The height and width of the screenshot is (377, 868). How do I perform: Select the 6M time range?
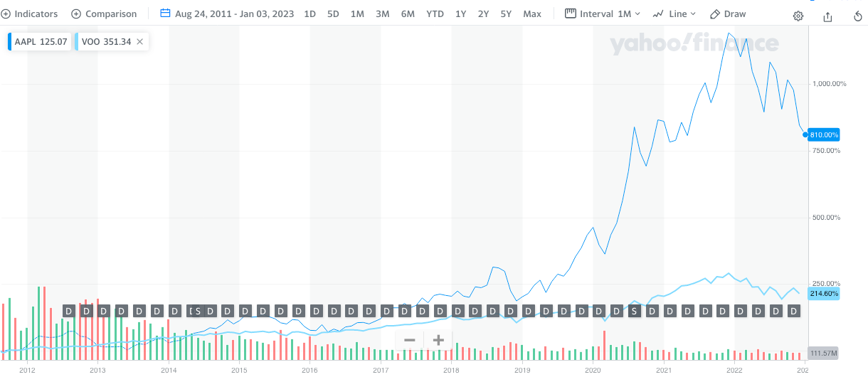click(x=408, y=14)
